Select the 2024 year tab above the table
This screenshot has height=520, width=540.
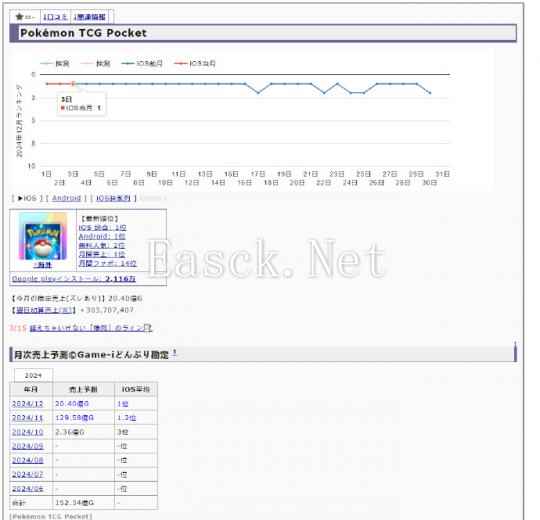pyautogui.click(x=33, y=375)
